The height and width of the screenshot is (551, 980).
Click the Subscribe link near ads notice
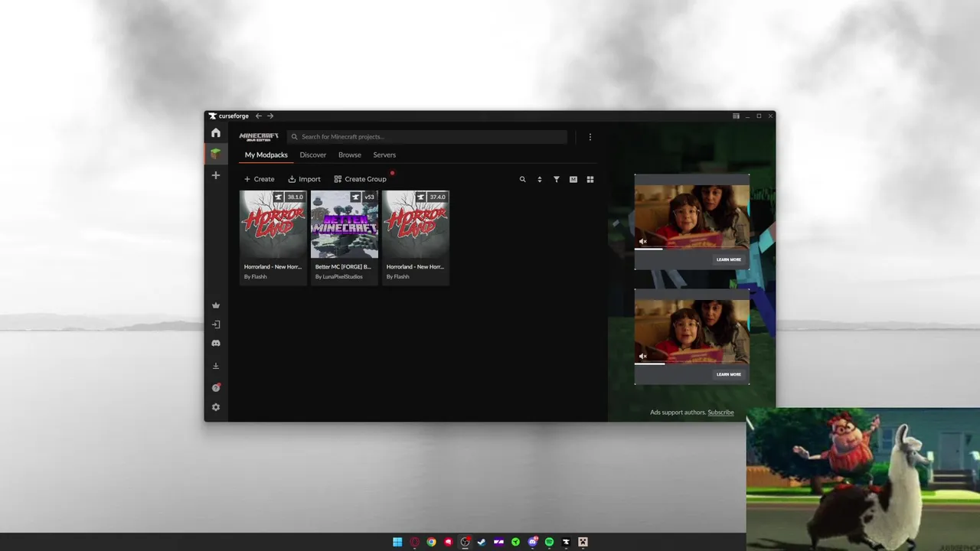720,412
